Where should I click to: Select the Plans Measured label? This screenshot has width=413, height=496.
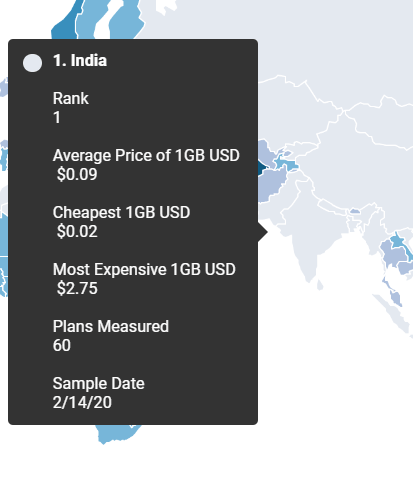(111, 326)
